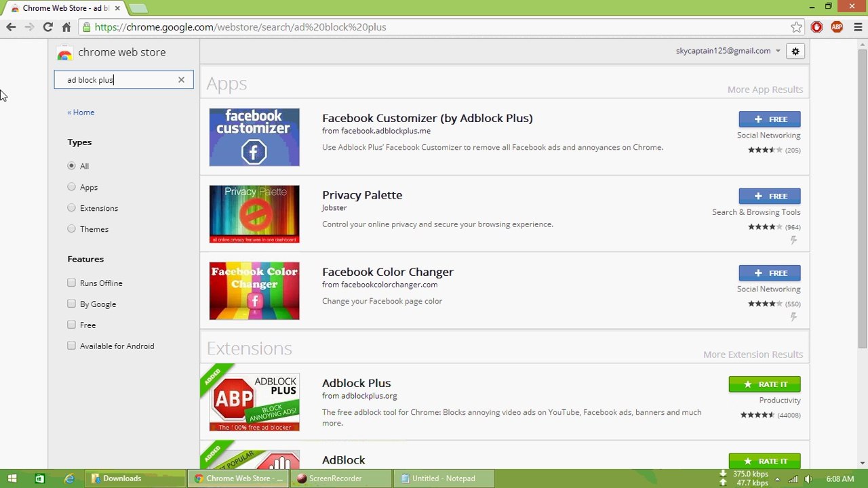The height and width of the screenshot is (488, 868).
Task: Click the Privacy Palette offline lightning icon
Action: pyautogui.click(x=793, y=240)
